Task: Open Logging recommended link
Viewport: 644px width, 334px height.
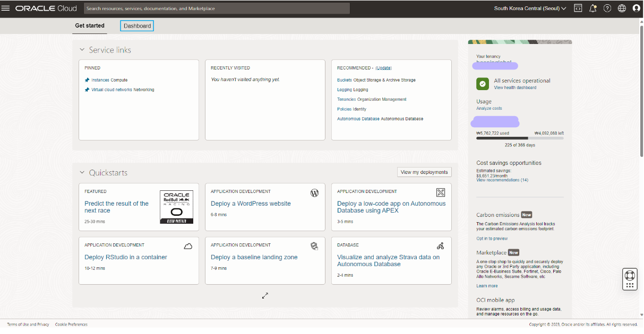Action: [x=353, y=90]
